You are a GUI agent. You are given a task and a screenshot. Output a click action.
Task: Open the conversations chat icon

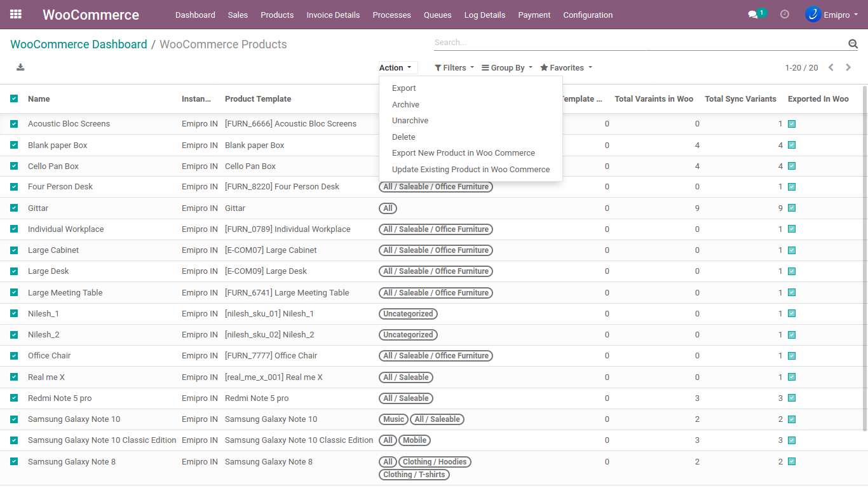(753, 15)
